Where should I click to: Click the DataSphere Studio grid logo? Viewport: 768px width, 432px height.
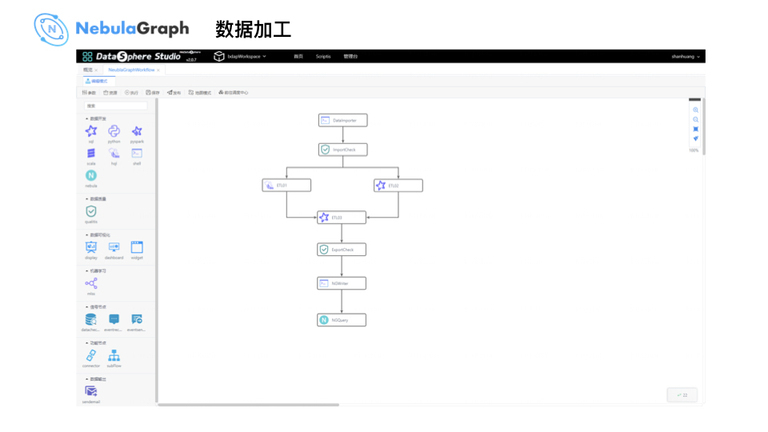point(87,56)
